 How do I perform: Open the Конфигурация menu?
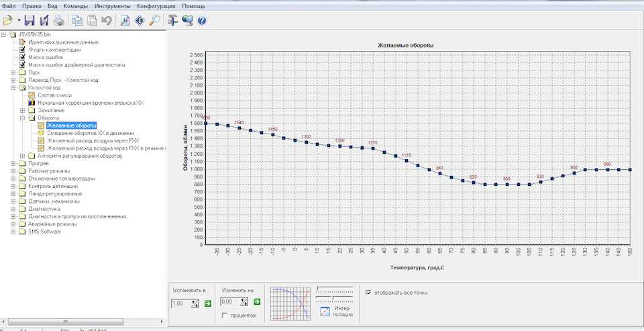[x=156, y=6]
